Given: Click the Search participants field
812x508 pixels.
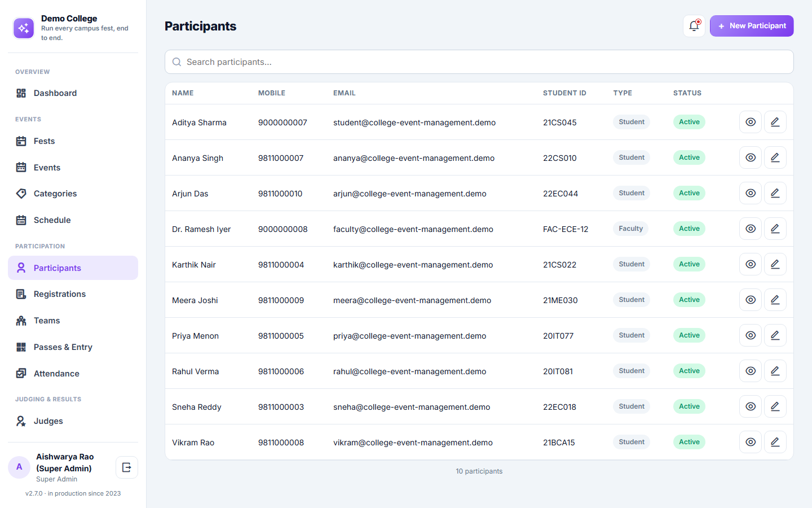Looking at the screenshot, I should (x=479, y=62).
